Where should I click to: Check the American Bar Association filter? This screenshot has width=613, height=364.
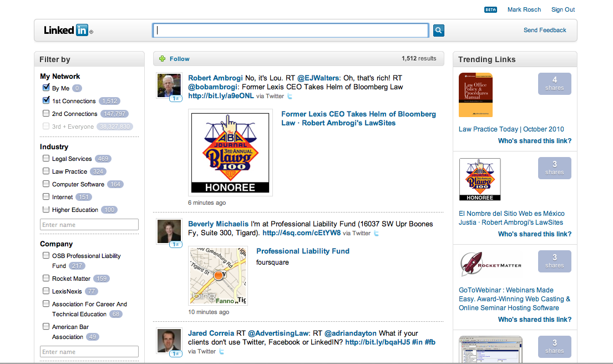[46, 326]
